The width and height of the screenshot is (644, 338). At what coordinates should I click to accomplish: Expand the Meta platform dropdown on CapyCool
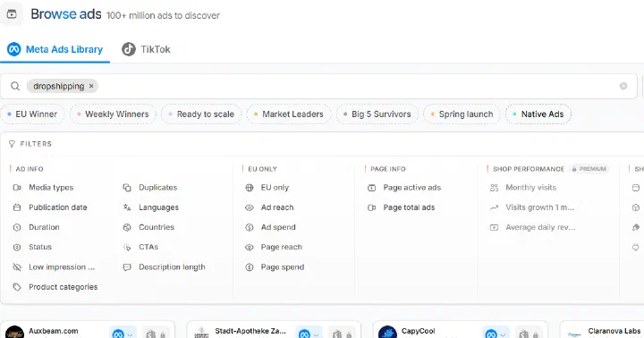click(496, 333)
